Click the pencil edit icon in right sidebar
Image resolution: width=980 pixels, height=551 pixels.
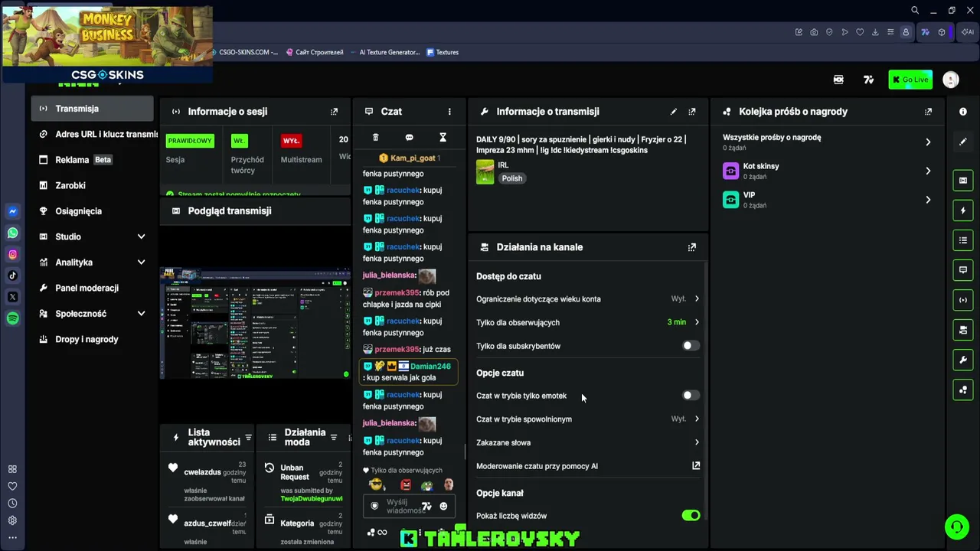[963, 142]
